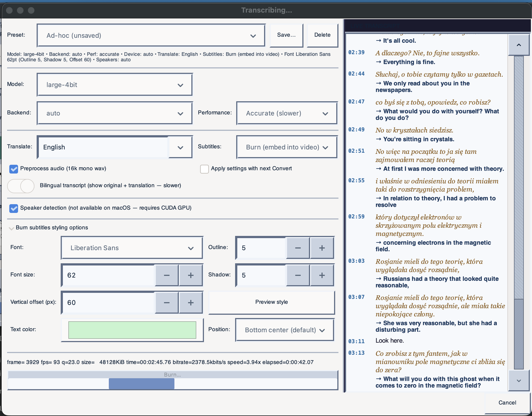Decrease the Font size with minus button

click(166, 275)
